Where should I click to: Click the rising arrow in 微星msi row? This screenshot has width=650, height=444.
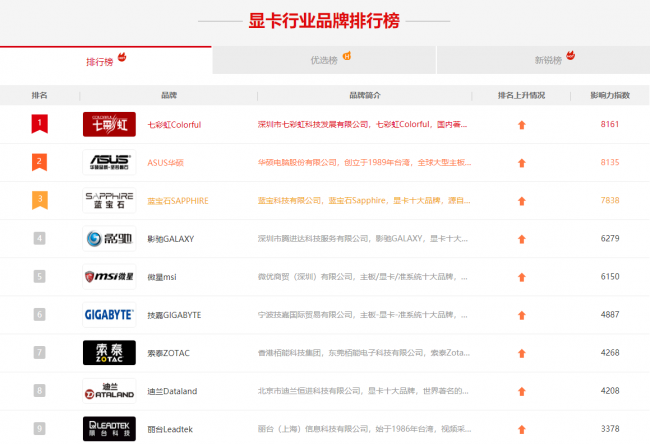click(522, 277)
